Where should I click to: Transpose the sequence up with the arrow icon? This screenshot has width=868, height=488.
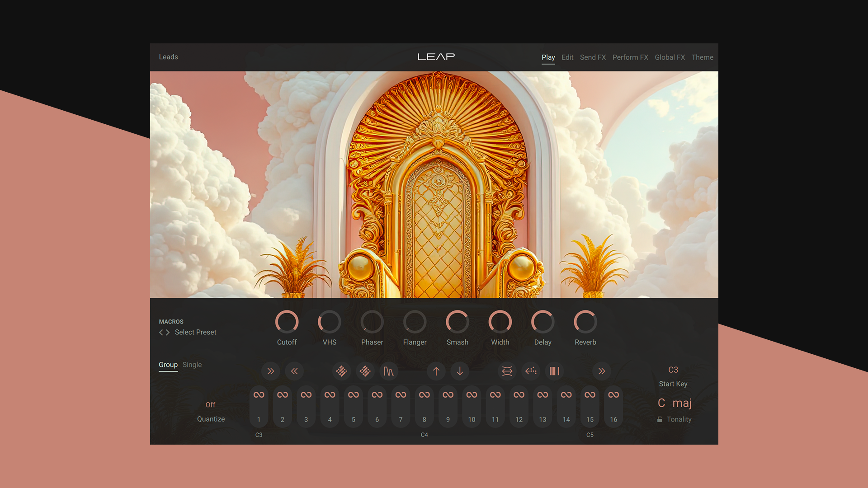[x=436, y=371]
